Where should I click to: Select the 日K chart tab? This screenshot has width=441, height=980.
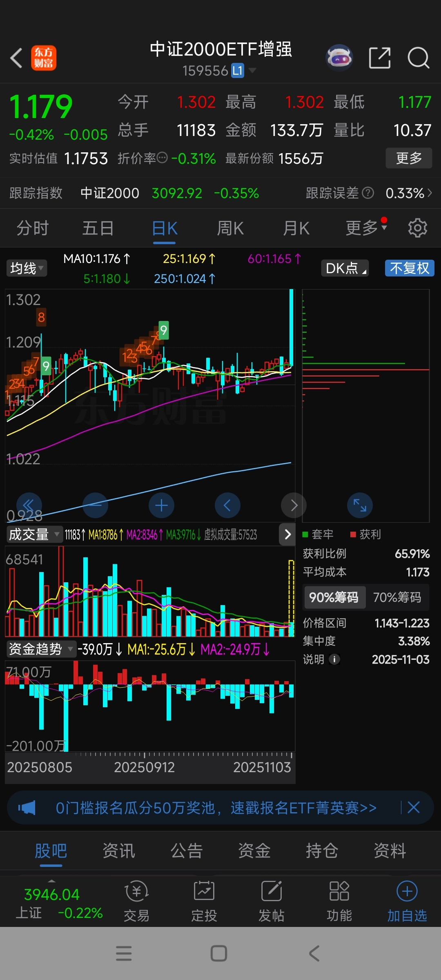[165, 228]
